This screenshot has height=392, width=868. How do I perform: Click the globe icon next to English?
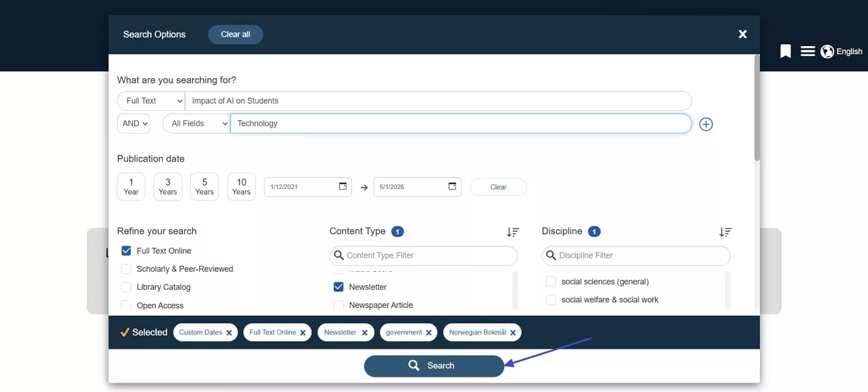827,51
